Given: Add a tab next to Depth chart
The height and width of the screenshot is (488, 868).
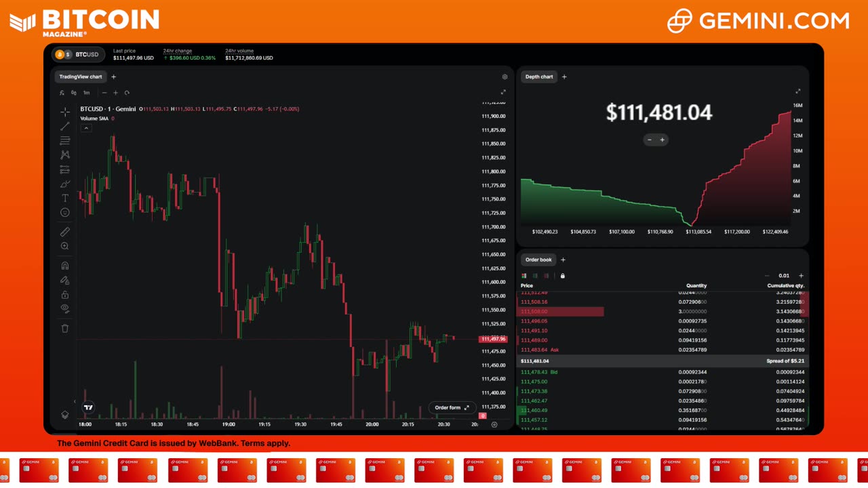Looking at the screenshot, I should (564, 77).
